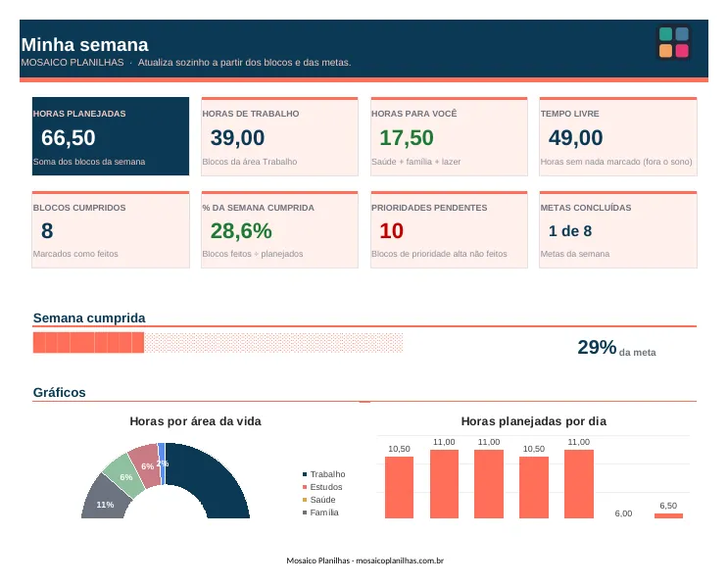
Task: Select the HORAS DE TRABALHO label
Action: click(251, 114)
